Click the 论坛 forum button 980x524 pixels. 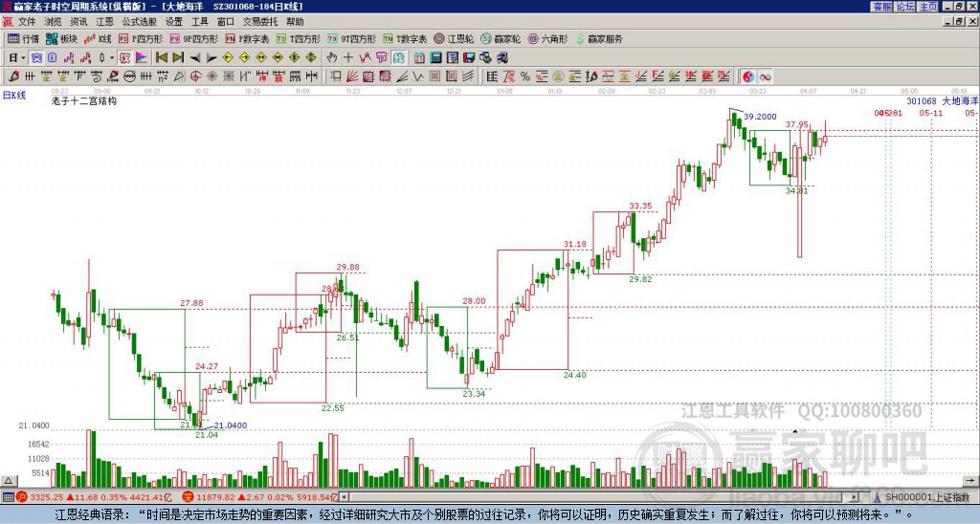coord(904,7)
